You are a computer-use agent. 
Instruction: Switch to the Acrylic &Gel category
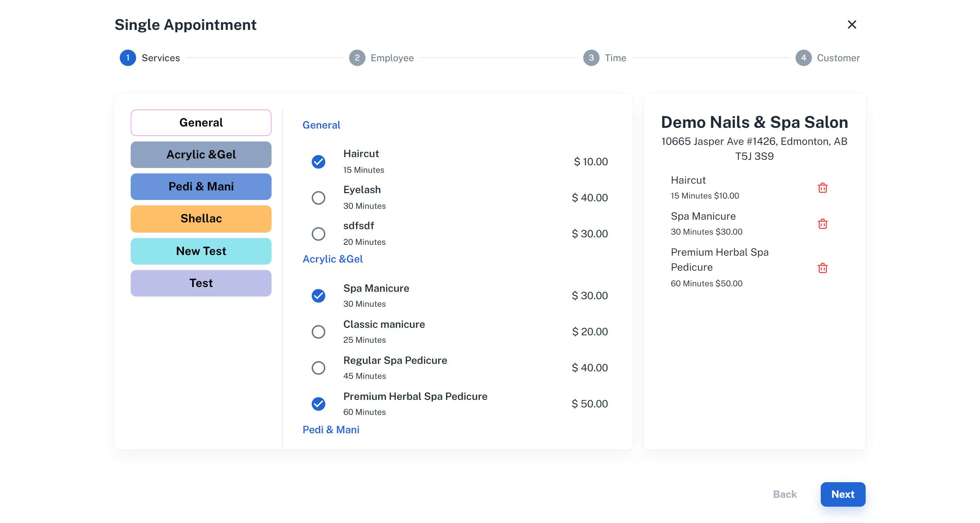201,155
